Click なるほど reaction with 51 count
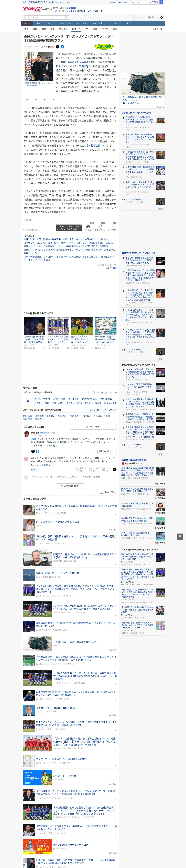The height and width of the screenshot is (868, 186). pos(94,469)
